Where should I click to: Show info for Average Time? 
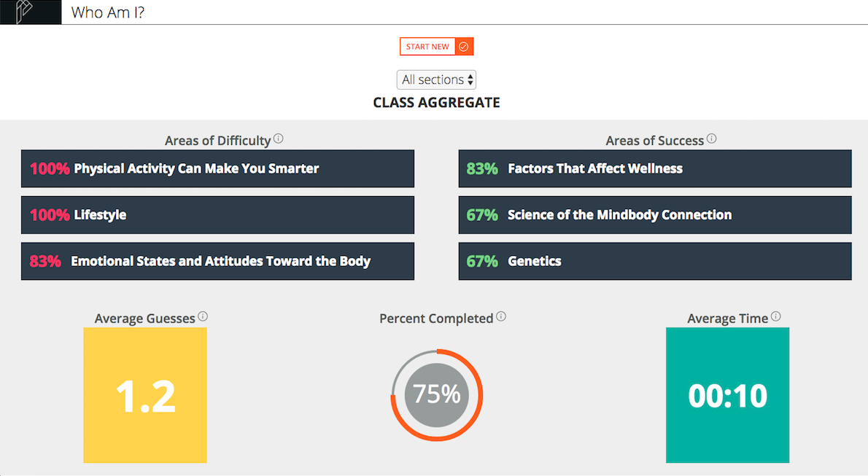click(x=775, y=316)
